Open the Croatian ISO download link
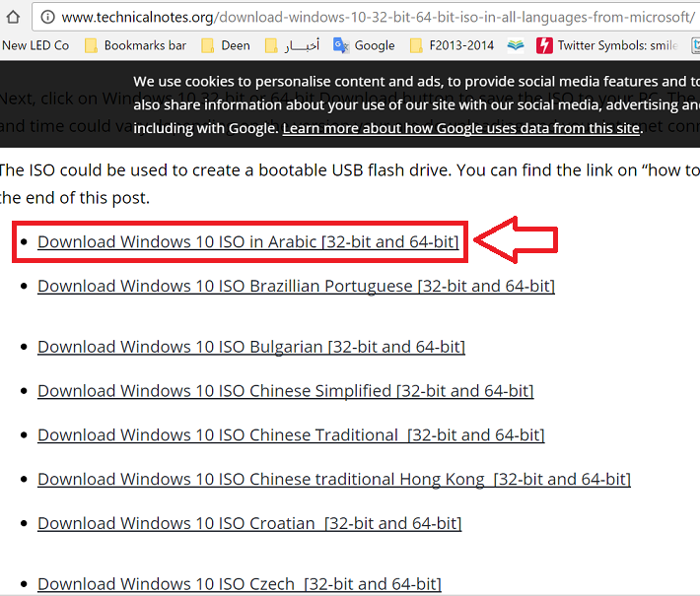Screen dimensions: 700x596 click(248, 524)
